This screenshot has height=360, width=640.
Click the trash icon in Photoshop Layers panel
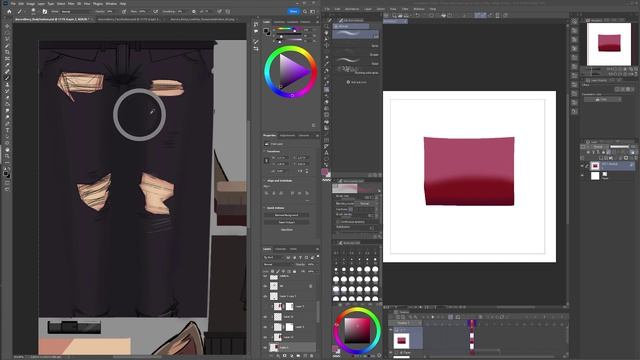[x=312, y=356]
